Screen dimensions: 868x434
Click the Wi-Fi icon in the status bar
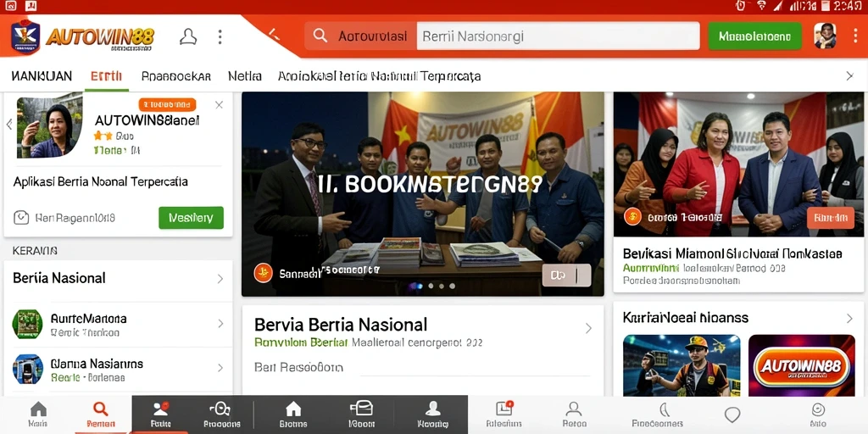pyautogui.click(x=761, y=6)
